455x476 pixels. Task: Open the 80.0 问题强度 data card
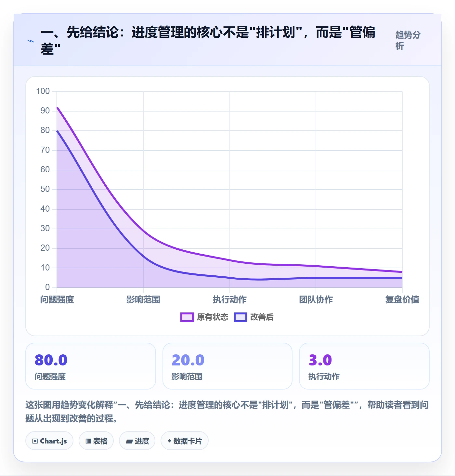pyautogui.click(x=91, y=366)
